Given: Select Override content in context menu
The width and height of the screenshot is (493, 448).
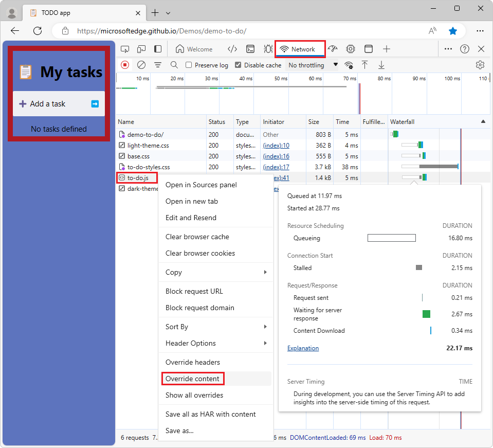Looking at the screenshot, I should coord(193,379).
